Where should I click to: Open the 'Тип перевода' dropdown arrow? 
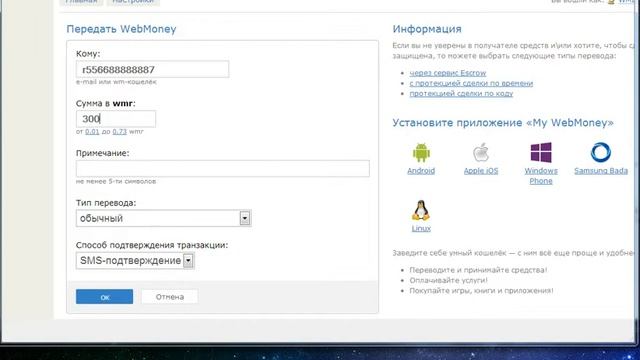pyautogui.click(x=244, y=218)
